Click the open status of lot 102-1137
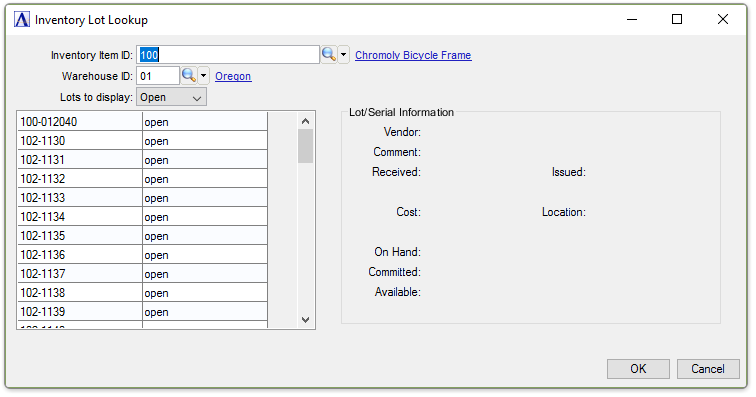 205,274
